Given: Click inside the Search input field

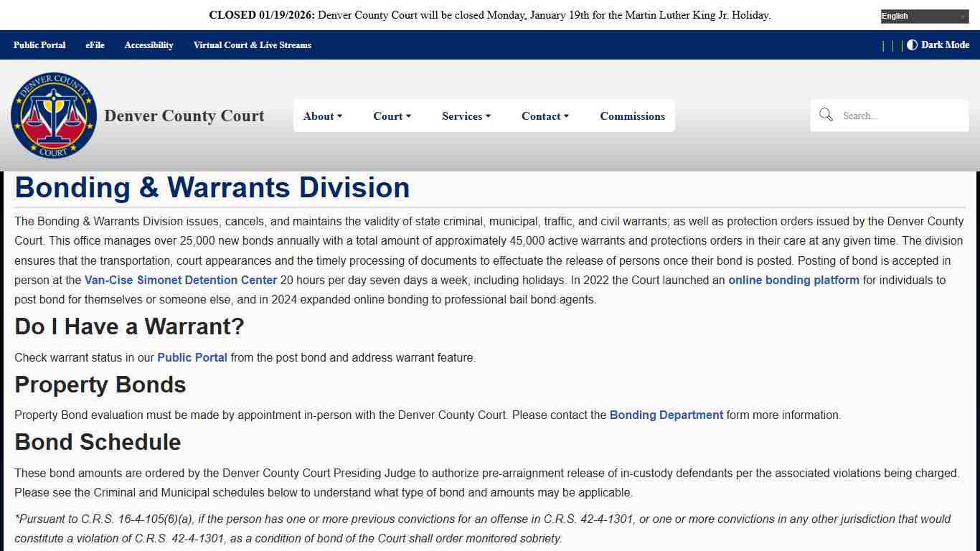Looking at the screenshot, I should [x=897, y=115].
